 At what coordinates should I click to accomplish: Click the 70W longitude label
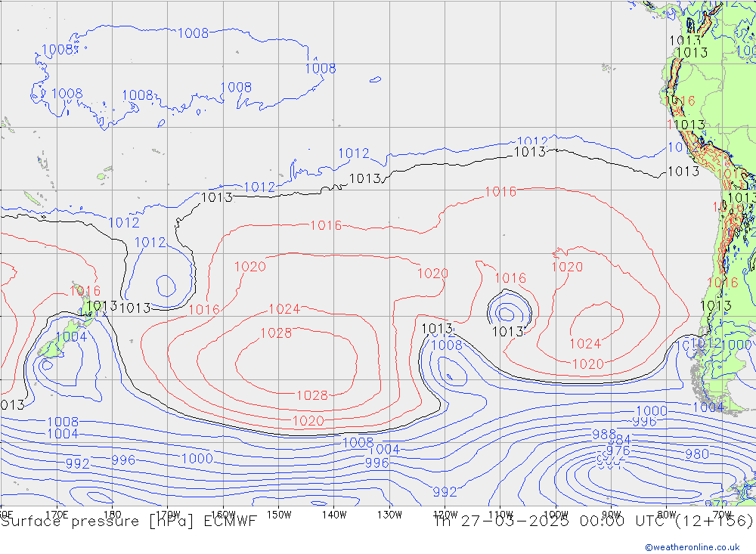click(722, 515)
